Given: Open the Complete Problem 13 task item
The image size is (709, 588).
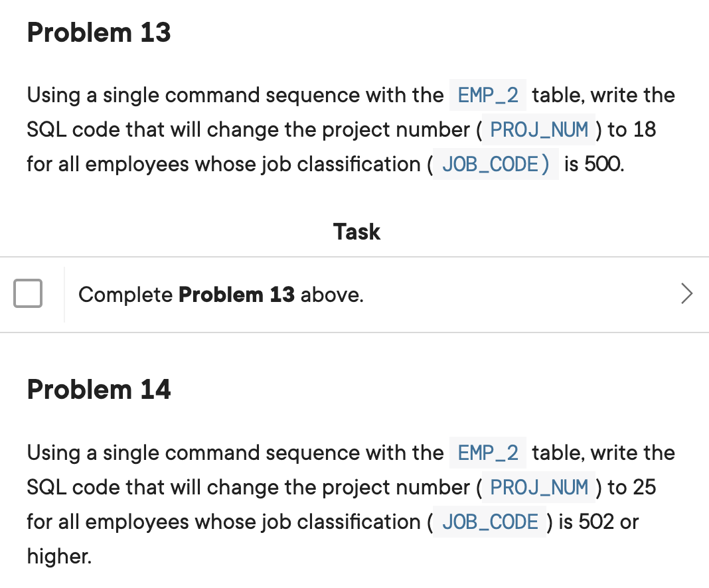Looking at the screenshot, I should (x=221, y=294).
